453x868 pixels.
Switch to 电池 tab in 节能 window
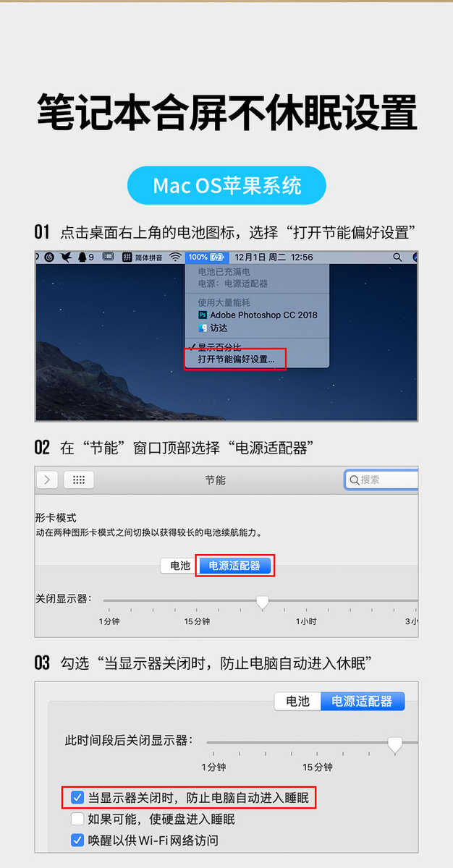pyautogui.click(x=179, y=566)
